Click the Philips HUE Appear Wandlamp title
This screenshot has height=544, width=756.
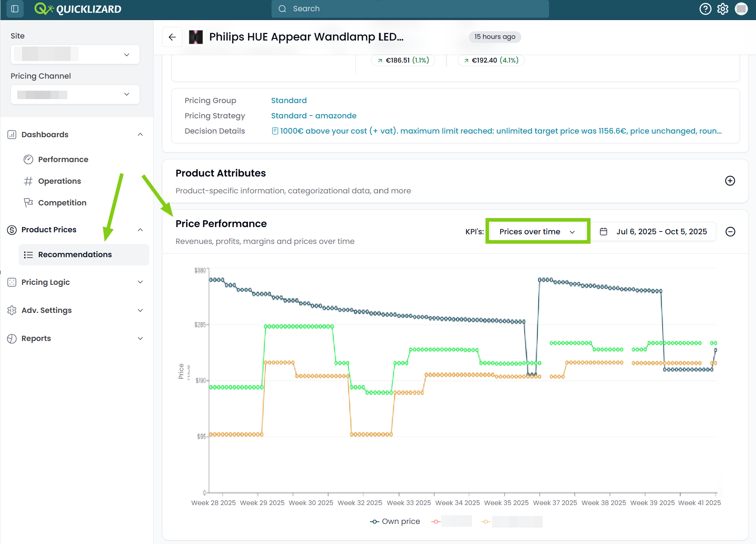pos(306,37)
